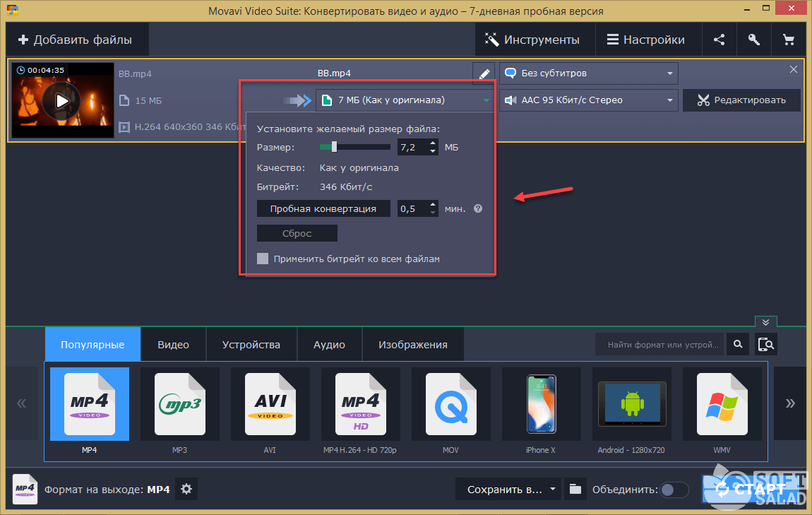The image size is (812, 515).
Task: Show next format presets arrow
Action: 789,403
